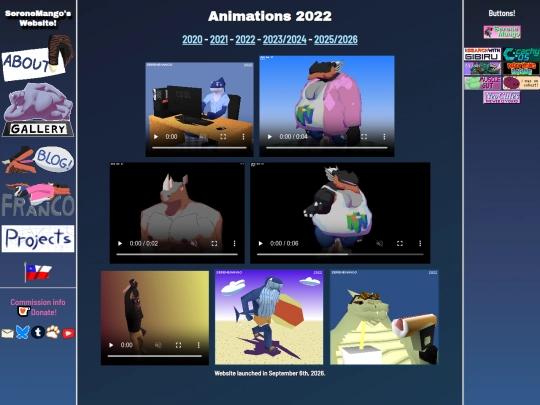Click the Donate link
Image resolution: width=540 pixels, height=405 pixels.
pyautogui.click(x=44, y=312)
